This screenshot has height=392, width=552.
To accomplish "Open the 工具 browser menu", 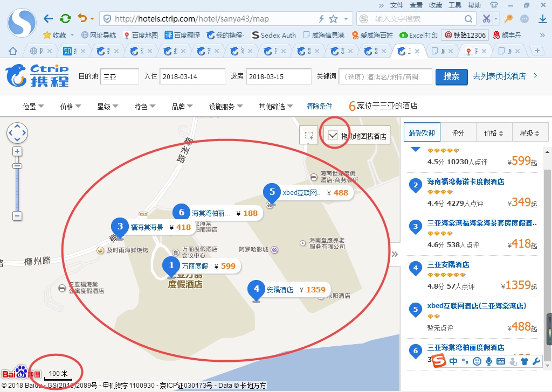I will [455, 5].
